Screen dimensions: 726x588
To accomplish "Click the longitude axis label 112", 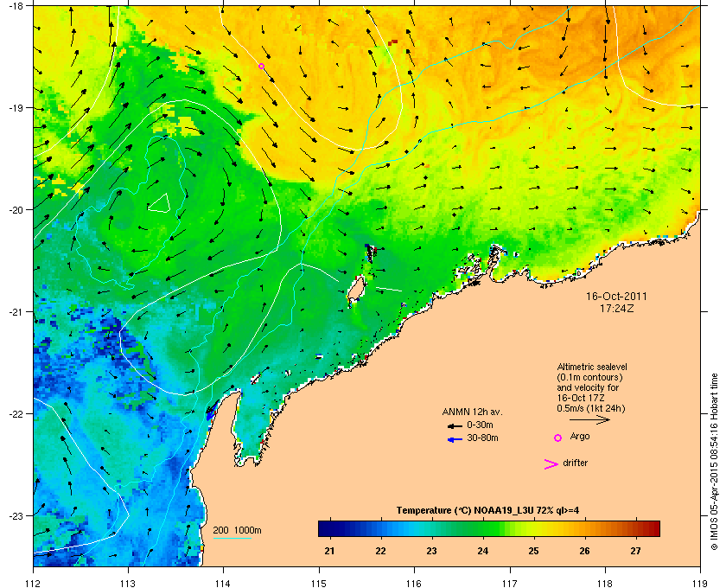I will tap(34, 583).
